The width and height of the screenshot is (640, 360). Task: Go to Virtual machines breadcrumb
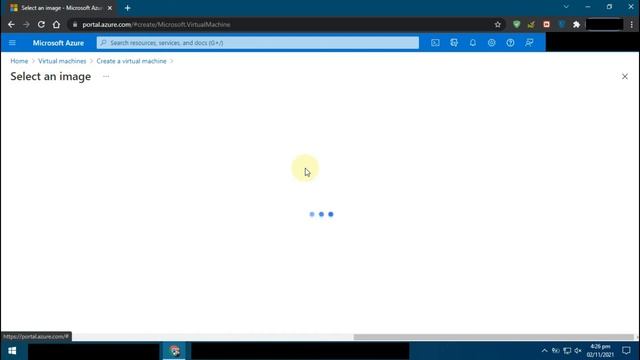(62, 61)
